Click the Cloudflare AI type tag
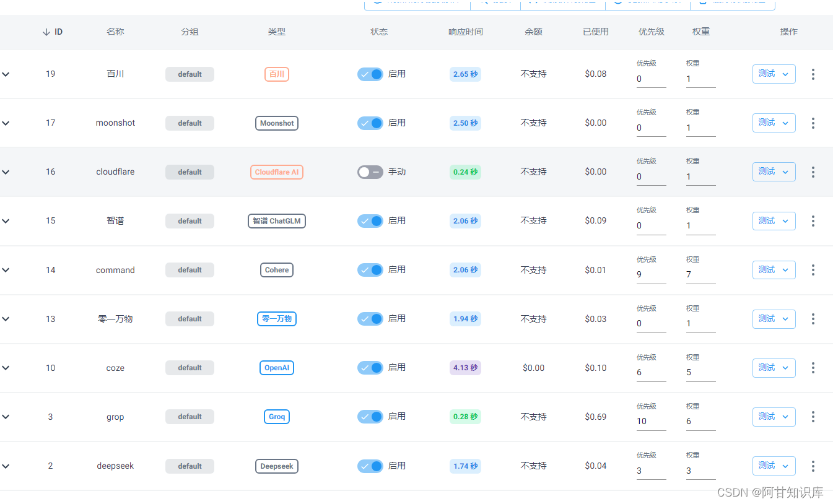Image resolution: width=833 pixels, height=504 pixels. (277, 172)
